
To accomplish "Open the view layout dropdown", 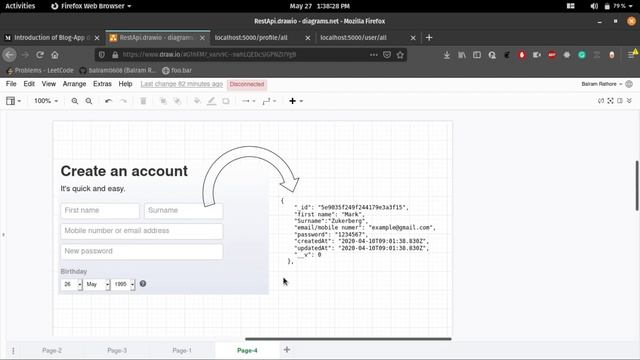I will (x=13, y=101).
